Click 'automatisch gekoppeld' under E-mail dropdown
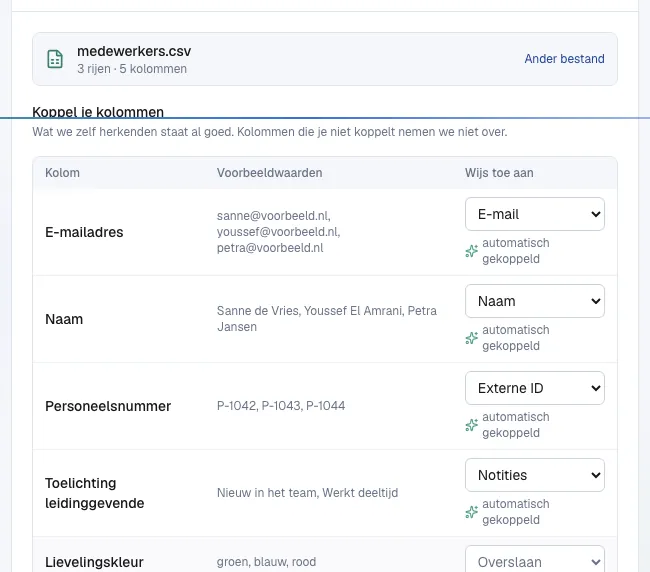Viewport: 650px width, 572px height. (516, 251)
